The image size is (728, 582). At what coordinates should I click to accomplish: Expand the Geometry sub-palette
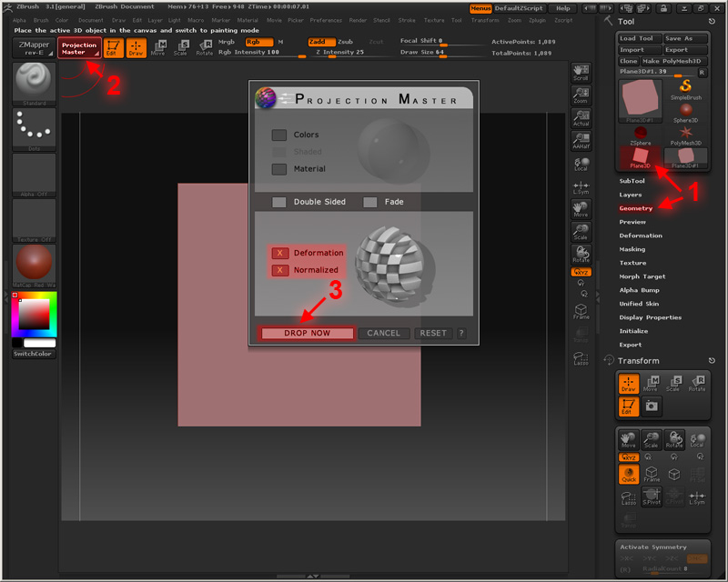[636, 208]
